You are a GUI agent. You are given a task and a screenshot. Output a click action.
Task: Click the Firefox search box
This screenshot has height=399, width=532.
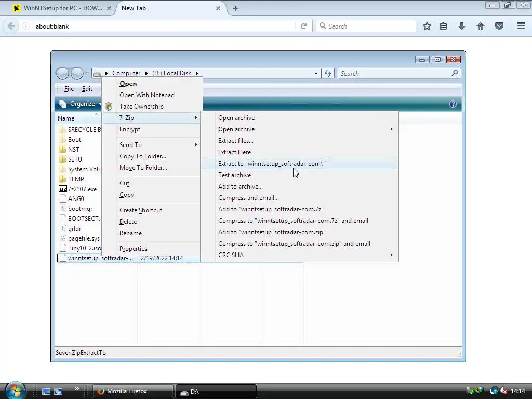[x=366, y=26]
